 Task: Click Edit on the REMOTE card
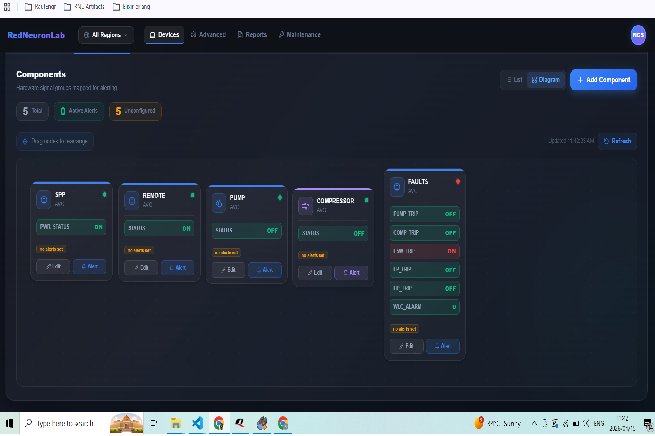pyautogui.click(x=141, y=268)
